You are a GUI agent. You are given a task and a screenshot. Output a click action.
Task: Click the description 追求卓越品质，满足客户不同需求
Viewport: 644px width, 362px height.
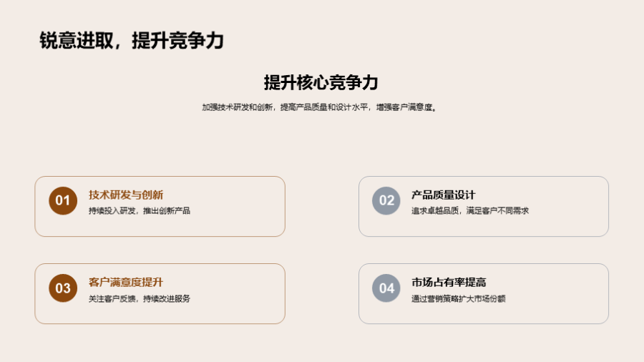[x=470, y=211]
